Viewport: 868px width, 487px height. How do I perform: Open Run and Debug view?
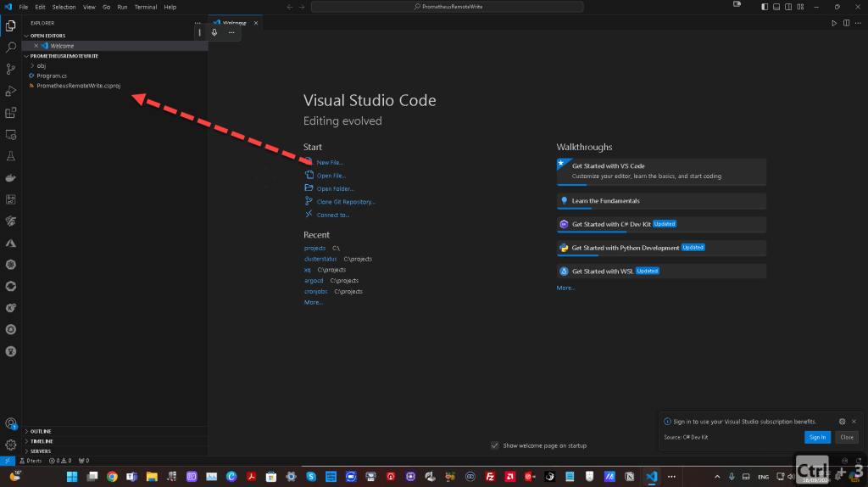10,91
